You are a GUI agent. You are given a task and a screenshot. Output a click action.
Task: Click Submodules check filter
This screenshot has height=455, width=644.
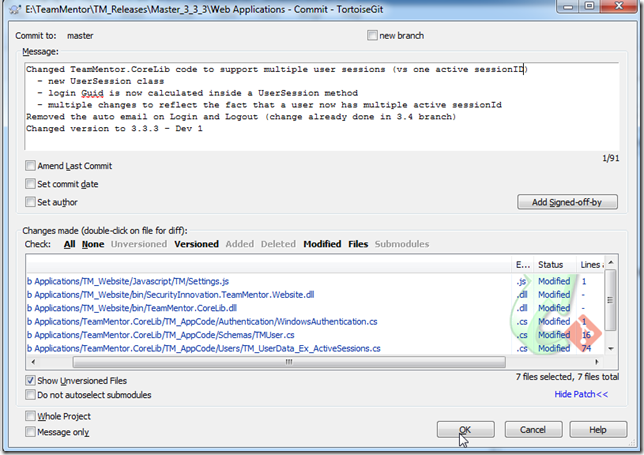tap(402, 244)
